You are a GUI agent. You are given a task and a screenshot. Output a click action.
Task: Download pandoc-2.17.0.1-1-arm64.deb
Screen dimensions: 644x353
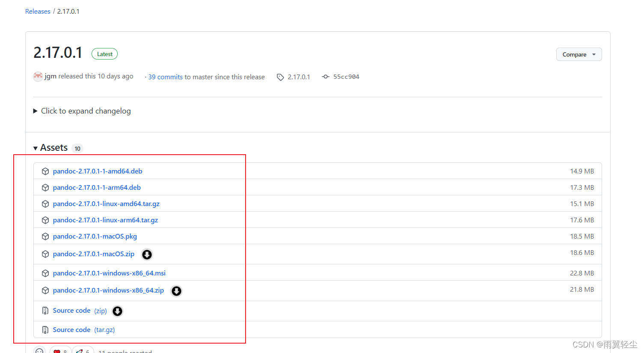(97, 188)
